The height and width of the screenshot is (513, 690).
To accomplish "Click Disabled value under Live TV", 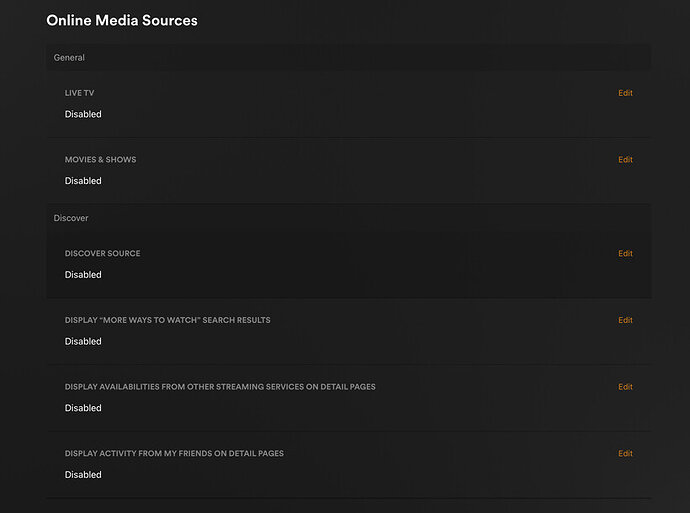I will click(83, 114).
